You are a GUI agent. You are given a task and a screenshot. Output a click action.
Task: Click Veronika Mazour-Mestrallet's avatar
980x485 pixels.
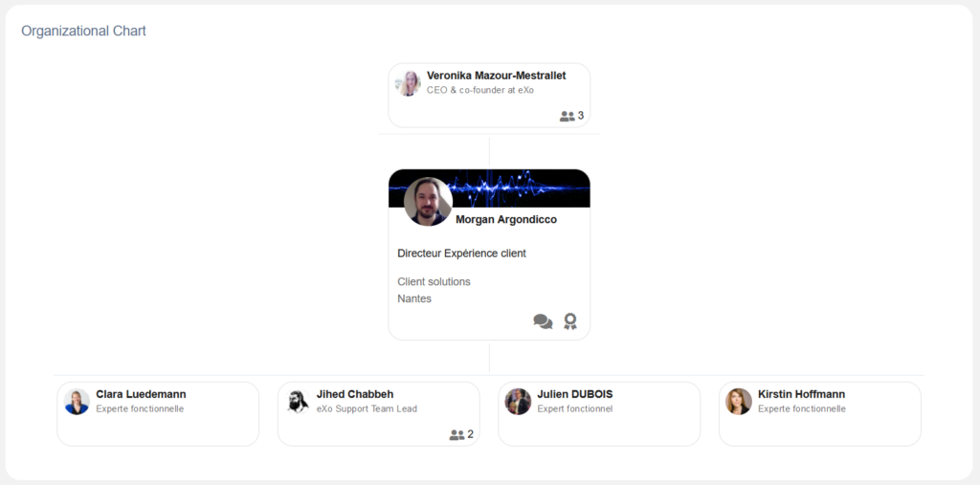tap(408, 83)
